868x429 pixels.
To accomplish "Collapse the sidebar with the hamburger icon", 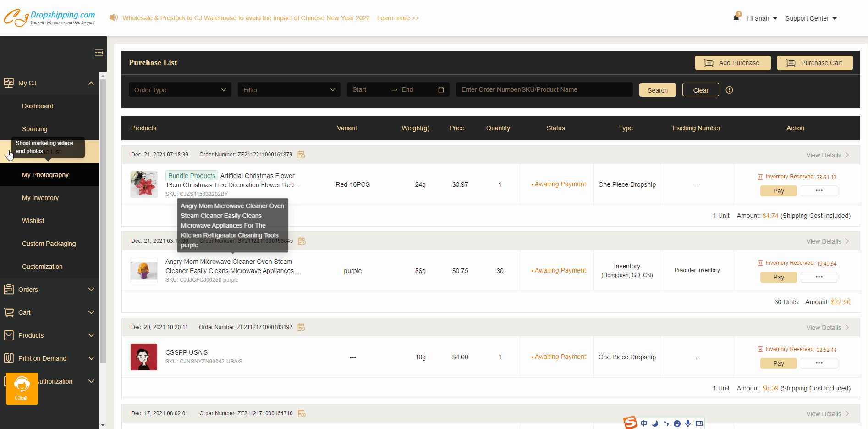I will coord(99,53).
